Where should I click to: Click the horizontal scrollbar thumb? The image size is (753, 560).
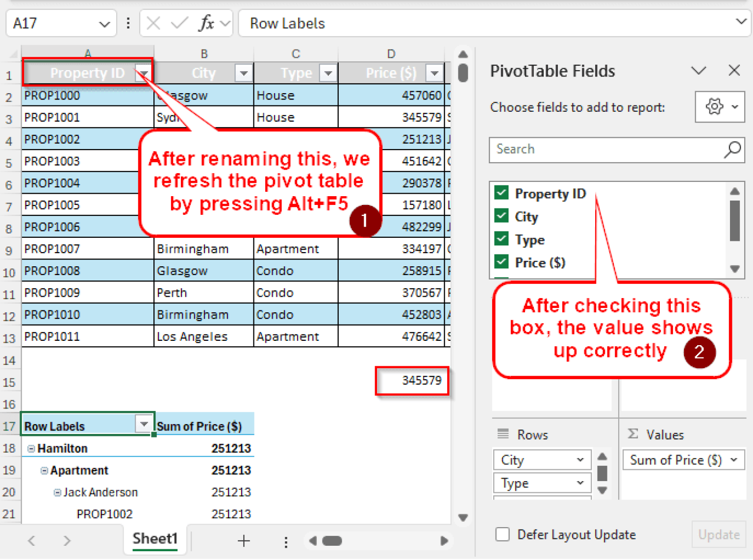click(x=332, y=541)
